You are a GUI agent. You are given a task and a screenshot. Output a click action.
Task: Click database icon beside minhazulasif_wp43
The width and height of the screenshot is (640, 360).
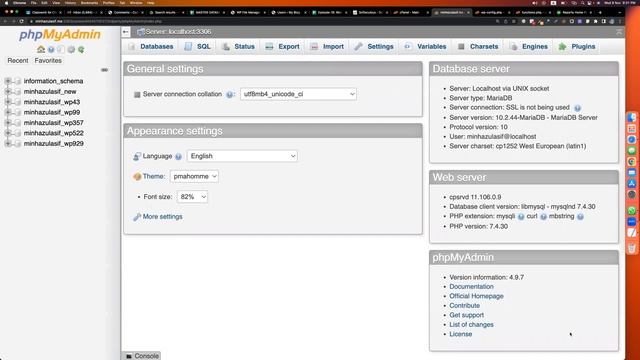pos(18,102)
